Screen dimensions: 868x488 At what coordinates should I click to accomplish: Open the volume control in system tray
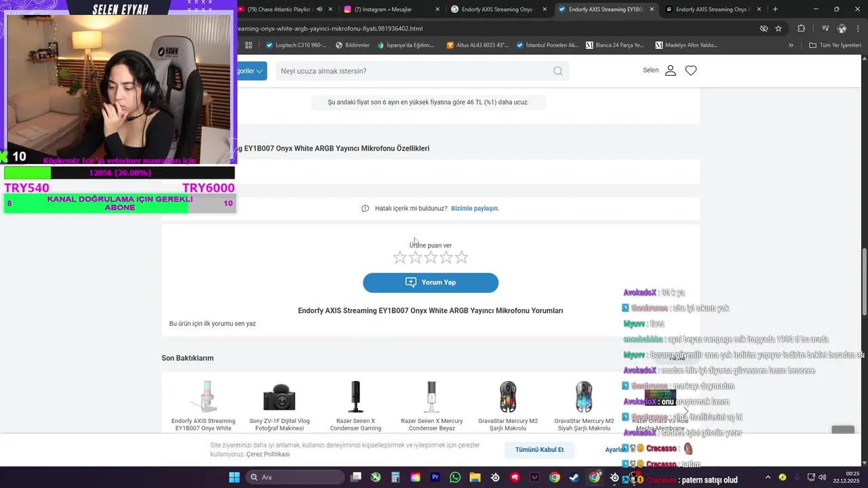pos(822,477)
